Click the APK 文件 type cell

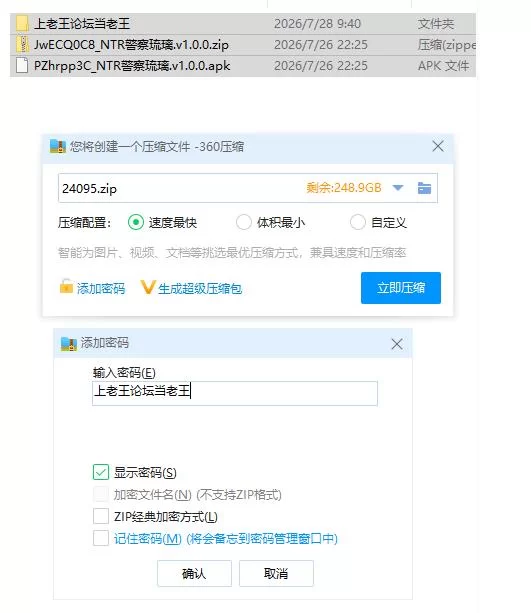pyautogui.click(x=443, y=66)
